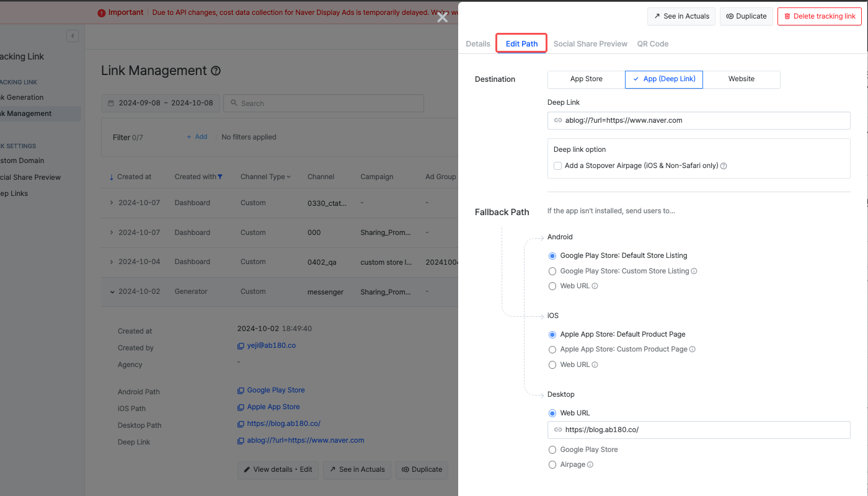The width and height of the screenshot is (868, 496).
Task: Expand the 2024-10-04 row
Action: pyautogui.click(x=112, y=262)
